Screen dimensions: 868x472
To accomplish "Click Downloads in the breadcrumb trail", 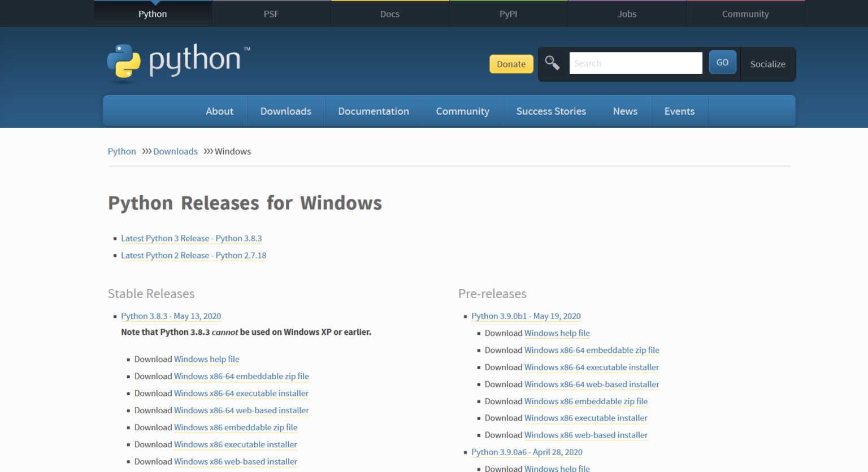I will click(175, 151).
